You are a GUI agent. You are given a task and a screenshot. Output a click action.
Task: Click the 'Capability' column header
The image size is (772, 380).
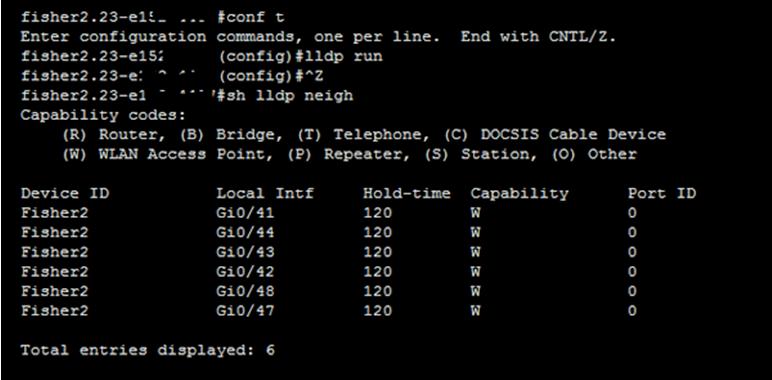pyautogui.click(x=519, y=193)
